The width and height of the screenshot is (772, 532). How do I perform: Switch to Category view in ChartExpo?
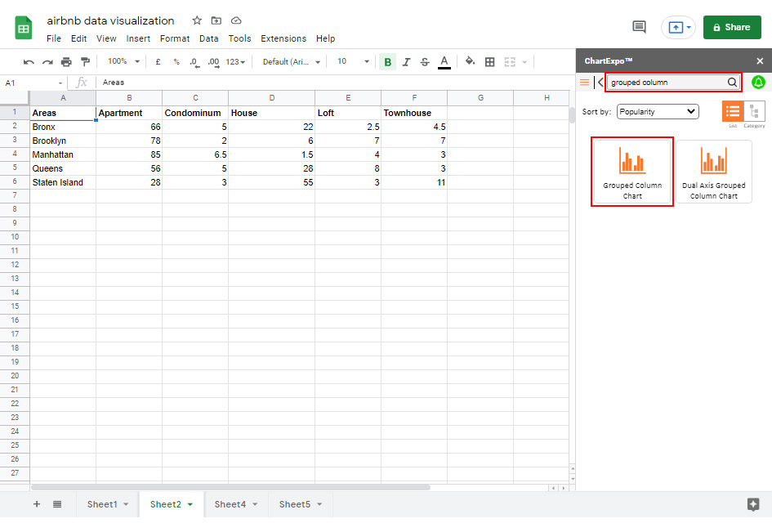[754, 111]
